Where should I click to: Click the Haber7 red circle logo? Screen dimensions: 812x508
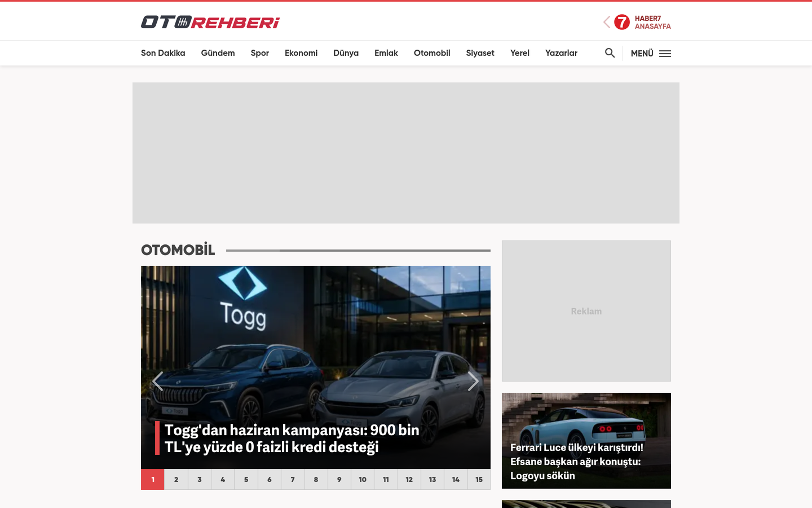point(622,22)
